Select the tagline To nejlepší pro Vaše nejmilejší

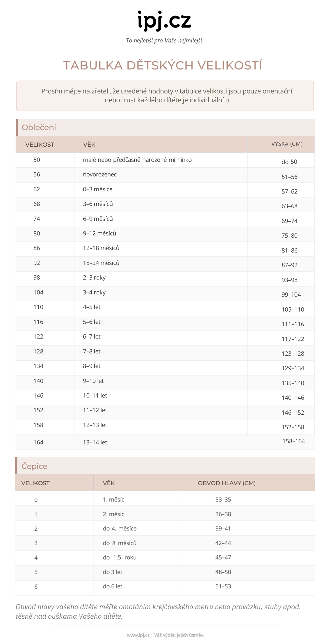(164, 41)
